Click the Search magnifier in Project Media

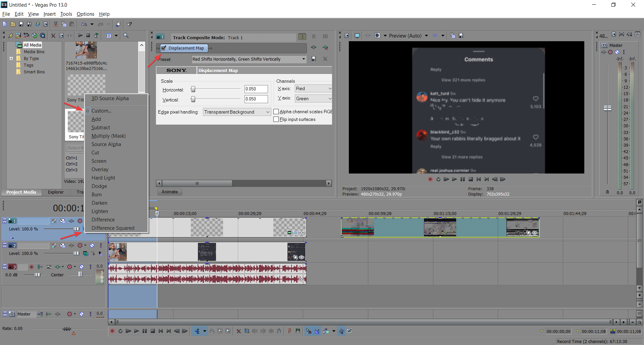[x=126, y=36]
